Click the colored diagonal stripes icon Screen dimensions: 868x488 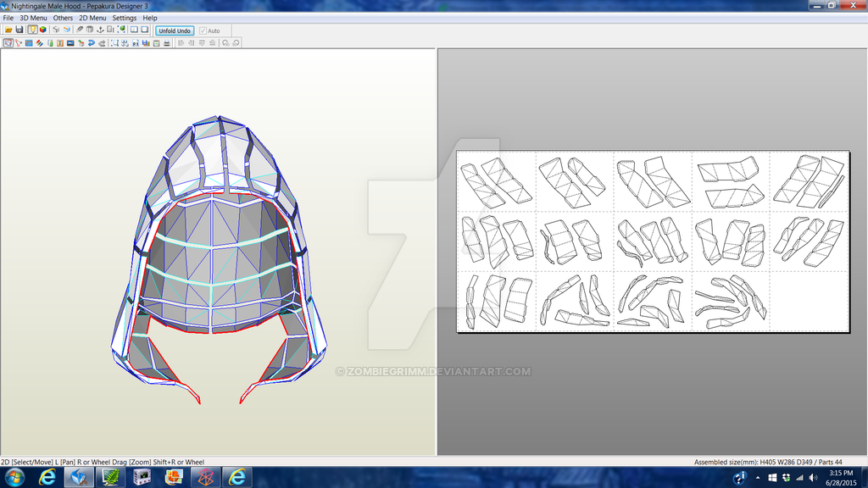click(x=39, y=43)
